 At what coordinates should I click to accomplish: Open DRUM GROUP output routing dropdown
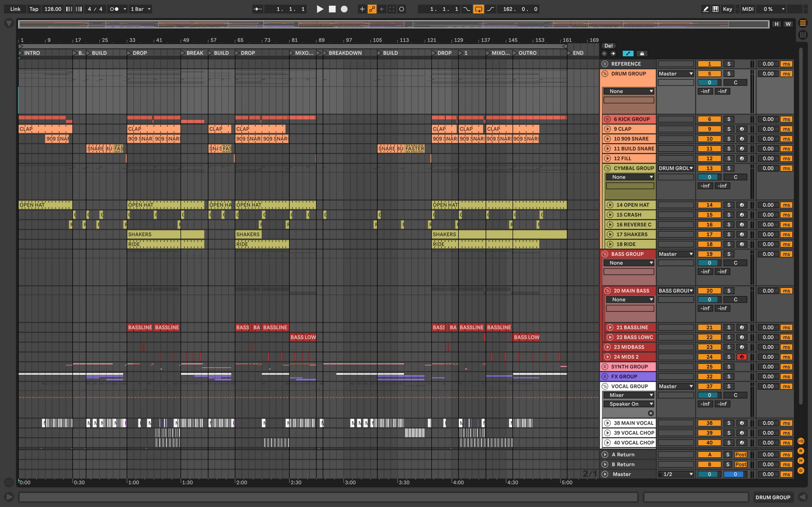676,73
